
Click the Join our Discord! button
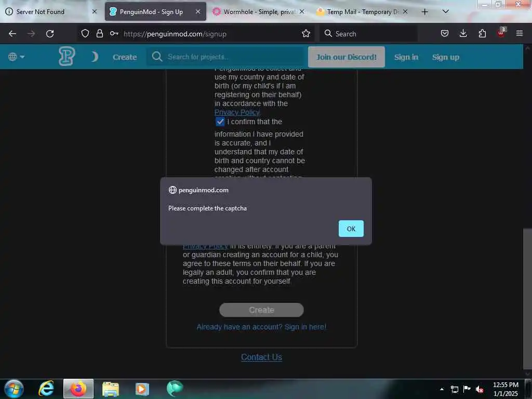[x=347, y=57]
